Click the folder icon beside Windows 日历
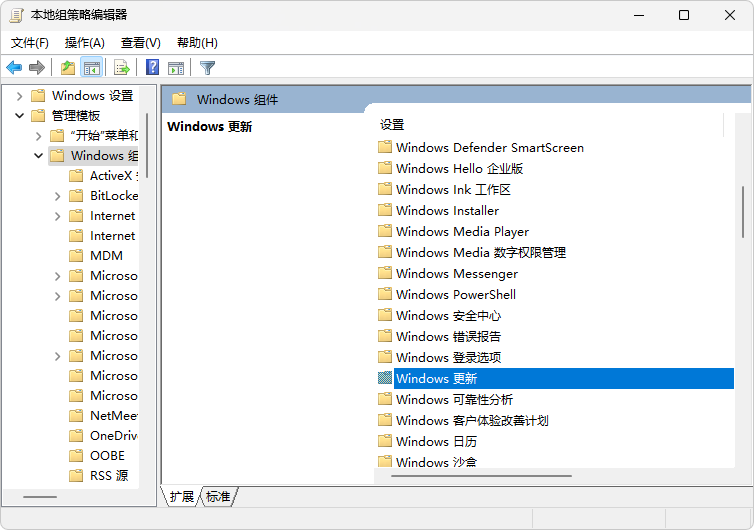 click(x=385, y=441)
